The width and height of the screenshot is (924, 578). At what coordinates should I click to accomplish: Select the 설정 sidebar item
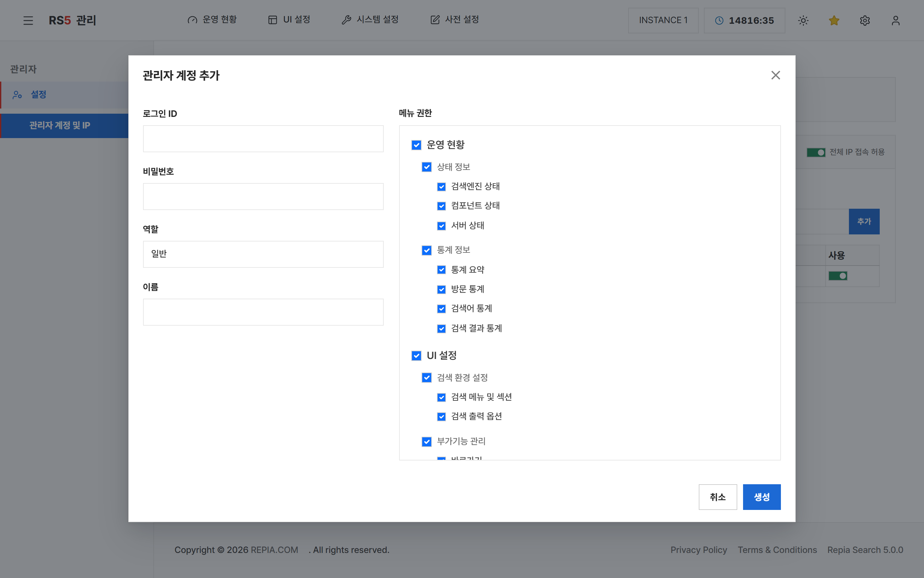tap(64, 94)
